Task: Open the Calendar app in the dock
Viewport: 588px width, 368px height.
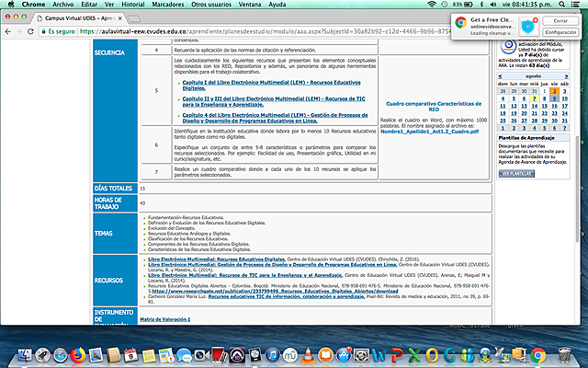Action: 130,355
